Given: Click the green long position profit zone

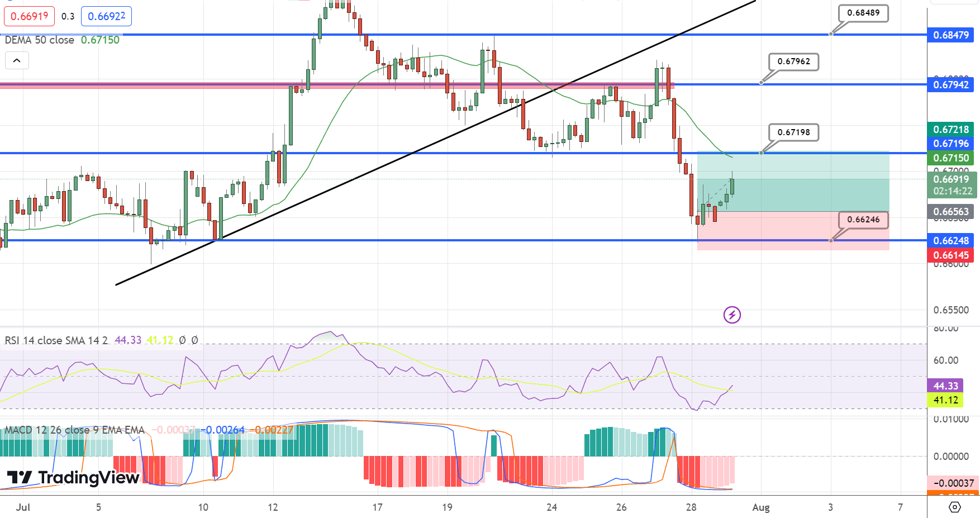Looking at the screenshot, I should [x=793, y=182].
